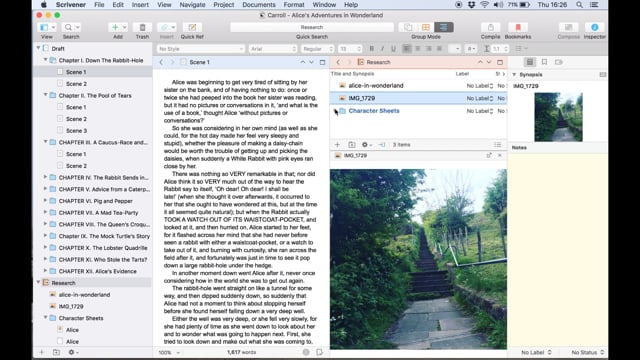Expand CHAPTER IV. The Rabbit Sends in
Viewport: 640px width, 360px height.
coord(45,177)
